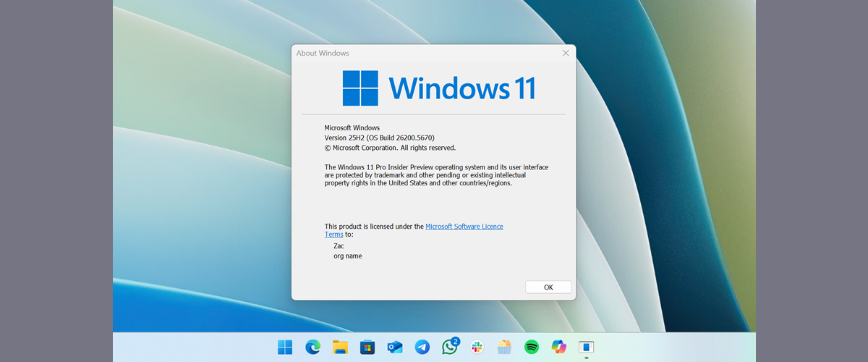The height and width of the screenshot is (362, 868).
Task: Click the Windows 11 logo banner
Action: tap(439, 88)
